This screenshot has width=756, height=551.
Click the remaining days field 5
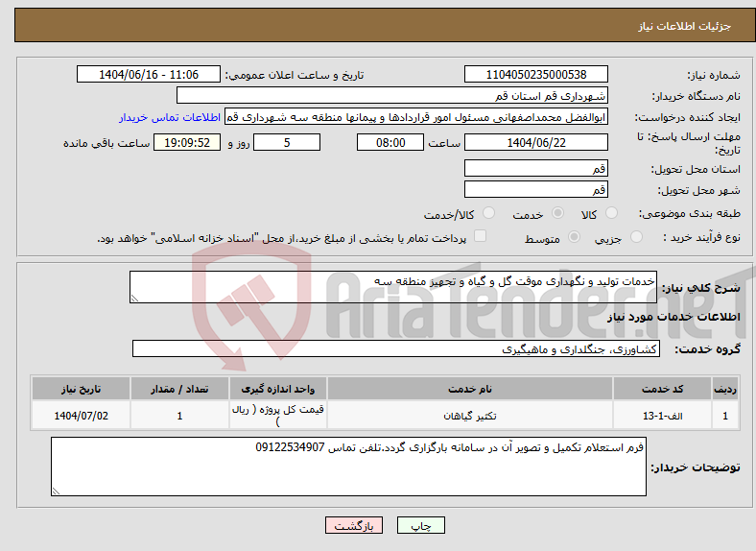pyautogui.click(x=287, y=142)
